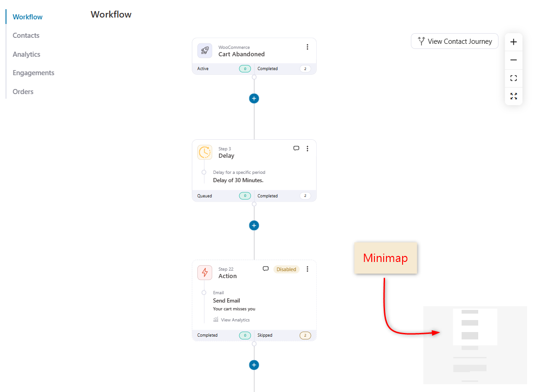Screen dimensions: 534x392
Task: Click the Delay clock icon
Action: click(205, 152)
